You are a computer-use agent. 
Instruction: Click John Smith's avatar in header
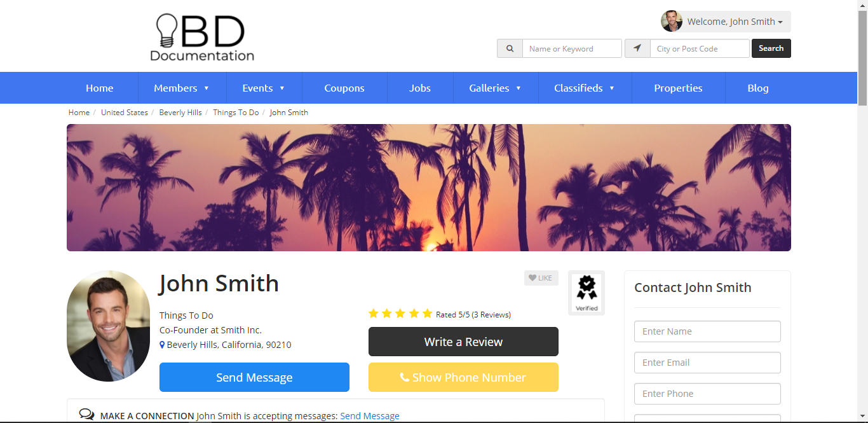(x=672, y=21)
